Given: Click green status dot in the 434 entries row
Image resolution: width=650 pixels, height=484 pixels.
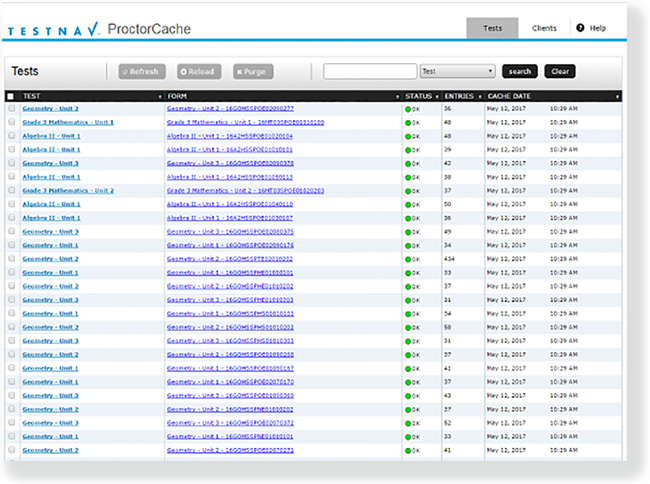Looking at the screenshot, I should click(408, 259).
